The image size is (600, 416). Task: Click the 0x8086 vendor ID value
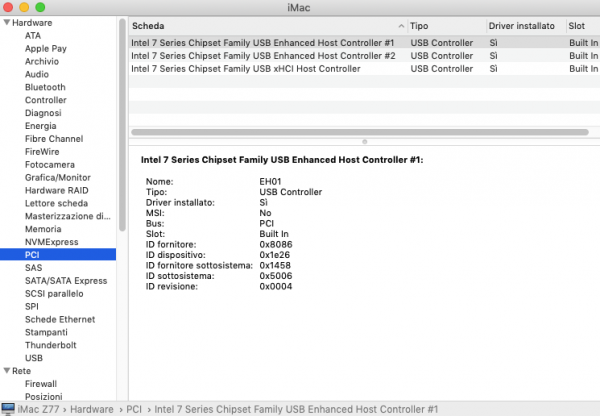tap(276, 244)
